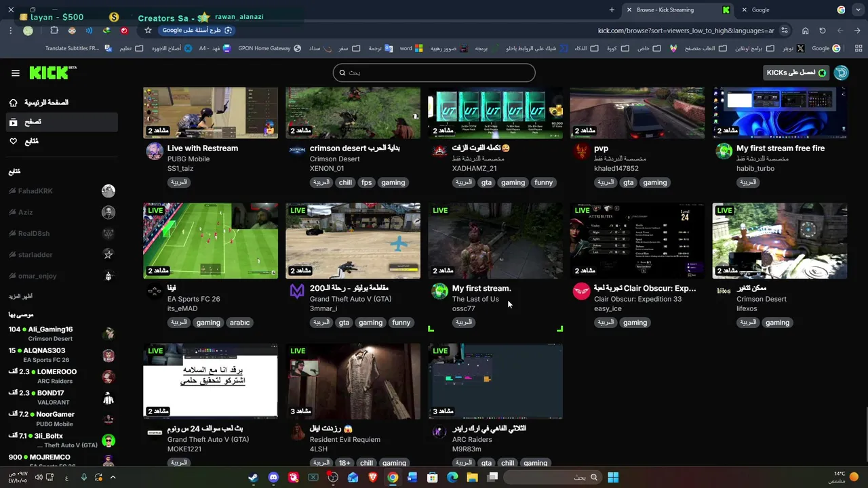This screenshot has height=488, width=868.
Task: Open ossc77 channel avatar icon
Action: coord(439,291)
